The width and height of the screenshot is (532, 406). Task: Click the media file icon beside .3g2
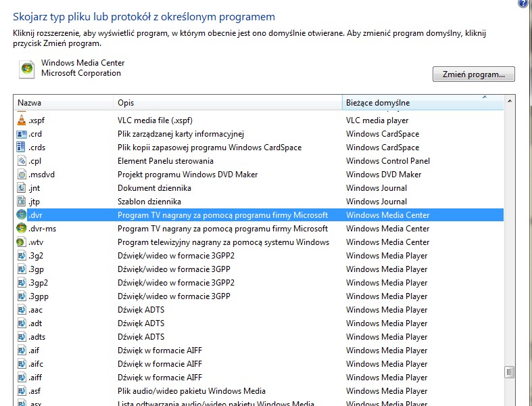(x=22, y=256)
